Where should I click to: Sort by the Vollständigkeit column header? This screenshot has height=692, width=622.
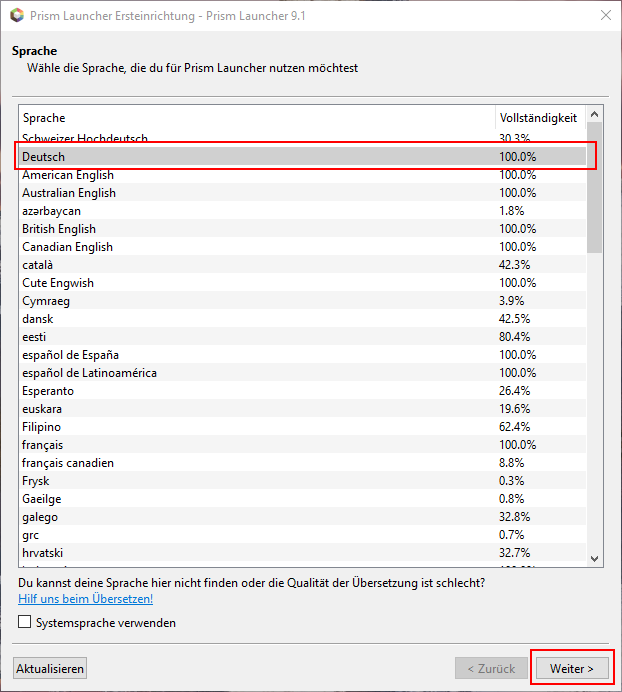coord(538,118)
